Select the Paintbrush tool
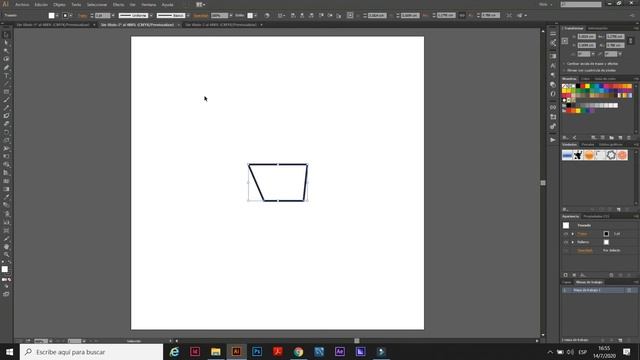Screen dimensions: 640x360 click(6, 100)
